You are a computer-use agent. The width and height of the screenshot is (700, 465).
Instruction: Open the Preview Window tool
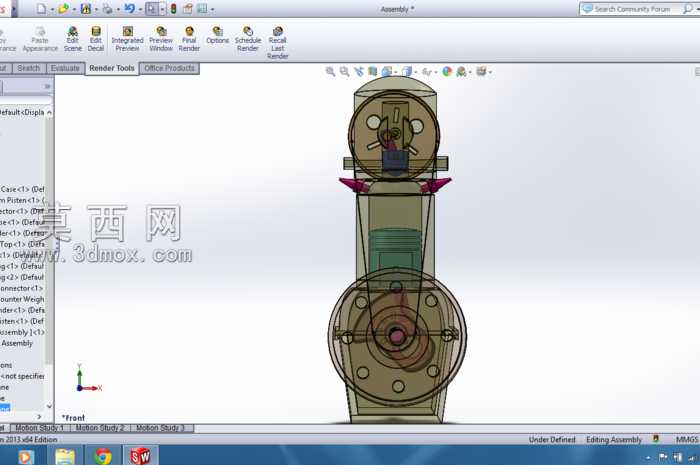point(161,39)
